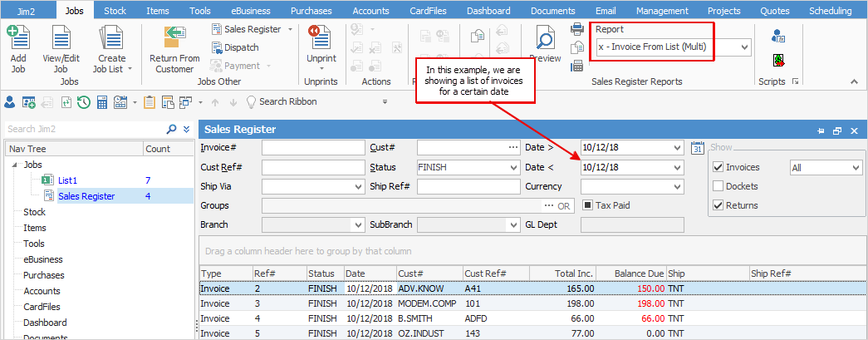Click the Add Job icon
The width and height of the screenshot is (868, 340).
coord(18,37)
